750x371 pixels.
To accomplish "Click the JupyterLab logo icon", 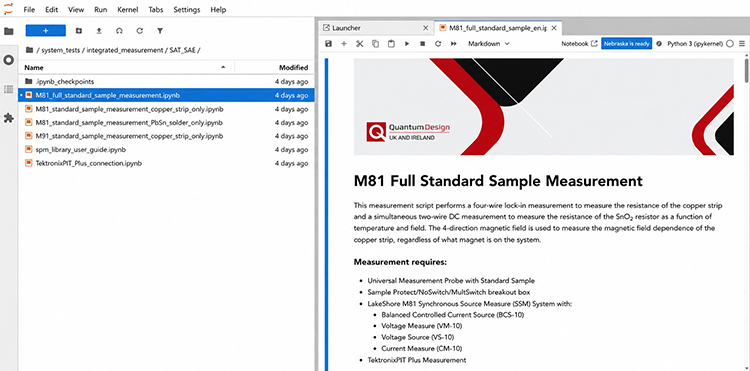I will coord(9,9).
